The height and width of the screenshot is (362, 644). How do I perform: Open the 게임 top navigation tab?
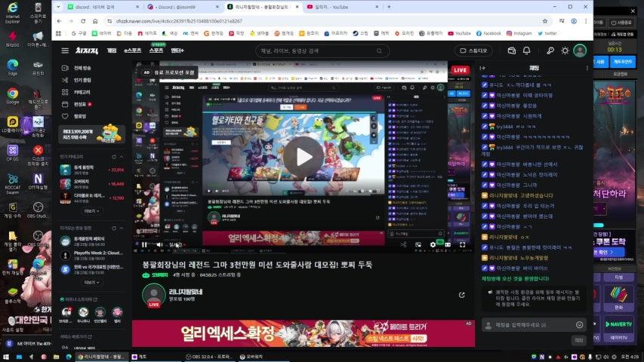pyautogui.click(x=112, y=51)
